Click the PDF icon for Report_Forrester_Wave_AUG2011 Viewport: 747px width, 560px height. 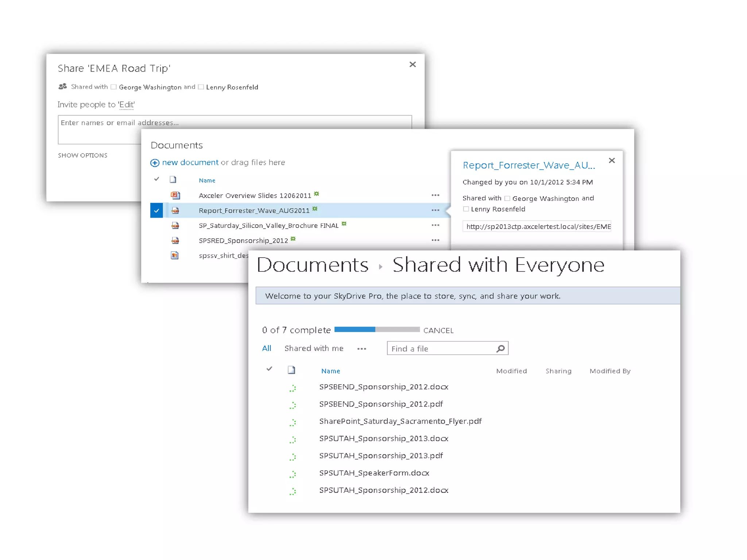pyautogui.click(x=175, y=210)
